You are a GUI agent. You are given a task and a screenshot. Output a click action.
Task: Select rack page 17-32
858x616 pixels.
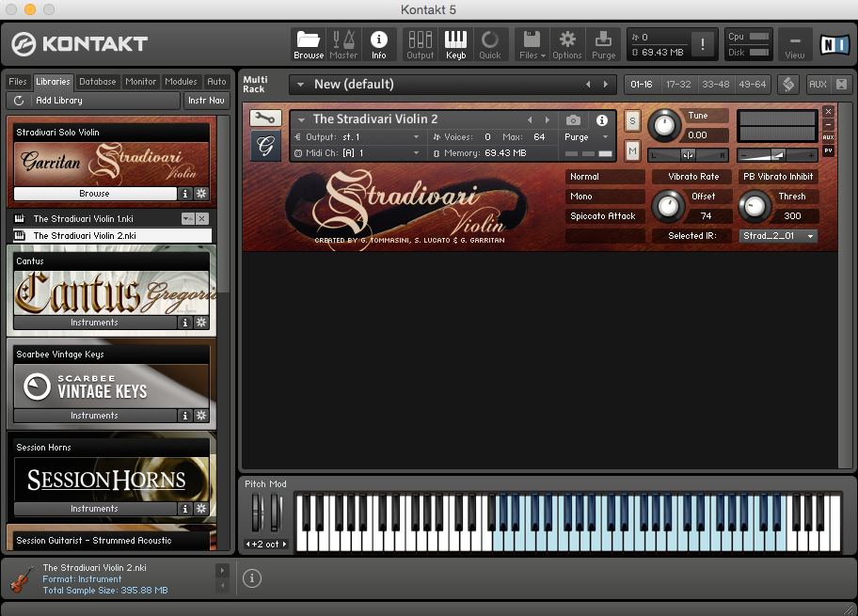(678, 85)
